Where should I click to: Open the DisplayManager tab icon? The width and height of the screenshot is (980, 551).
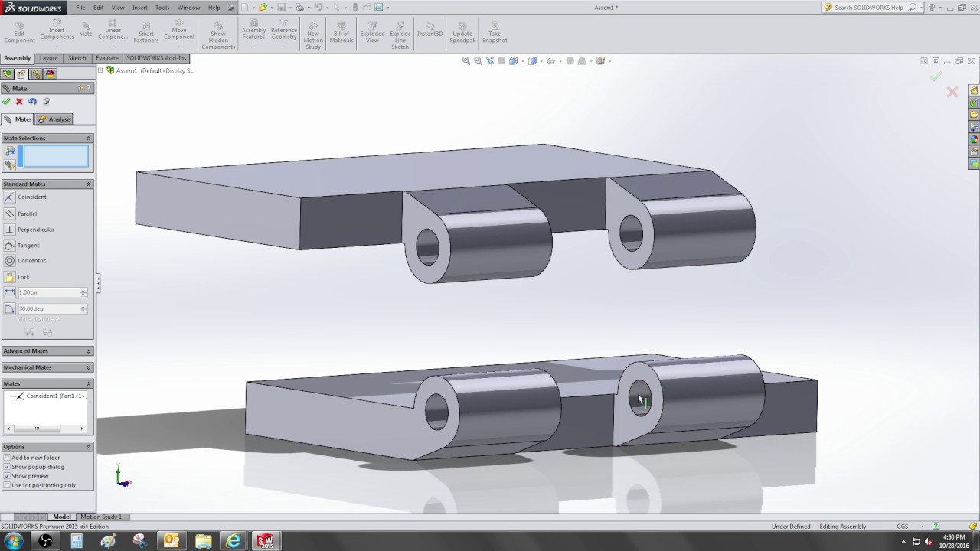click(51, 74)
